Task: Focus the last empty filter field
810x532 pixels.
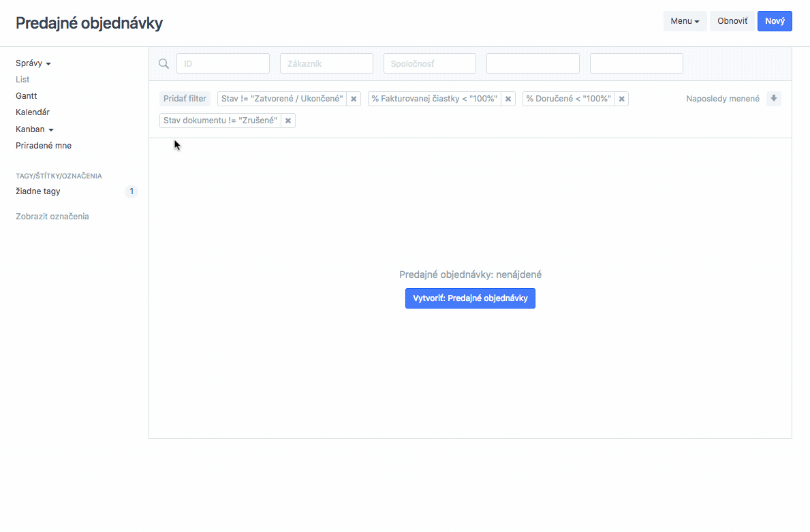Action: pyautogui.click(x=636, y=63)
